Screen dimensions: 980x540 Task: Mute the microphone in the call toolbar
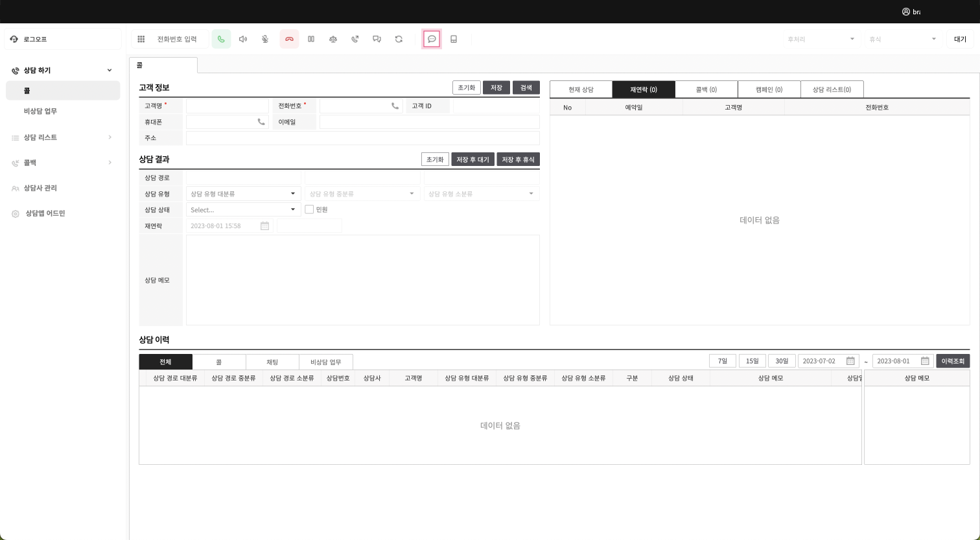point(265,39)
